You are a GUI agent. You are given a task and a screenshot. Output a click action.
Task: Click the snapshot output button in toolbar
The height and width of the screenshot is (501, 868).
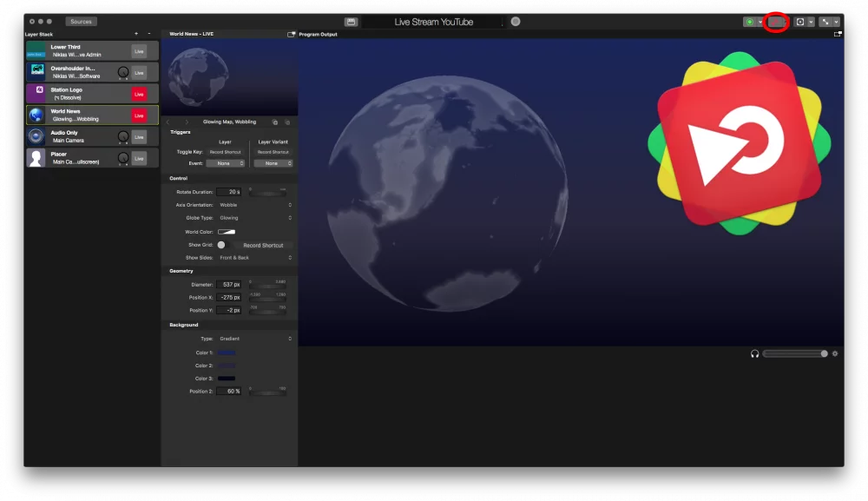800,22
